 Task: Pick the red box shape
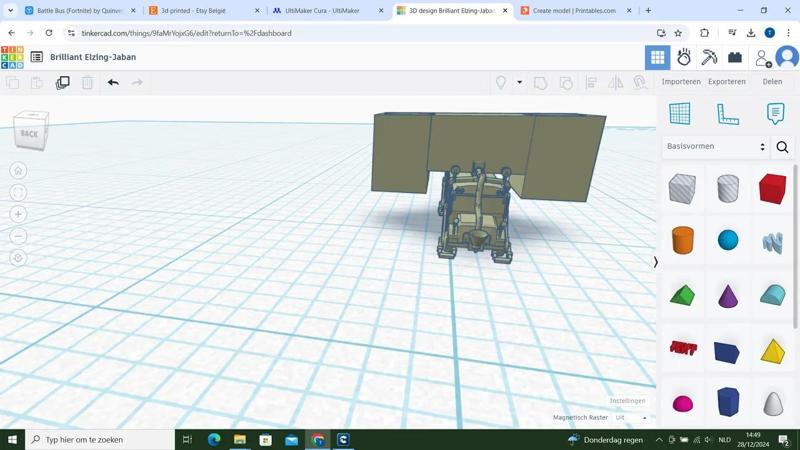772,188
